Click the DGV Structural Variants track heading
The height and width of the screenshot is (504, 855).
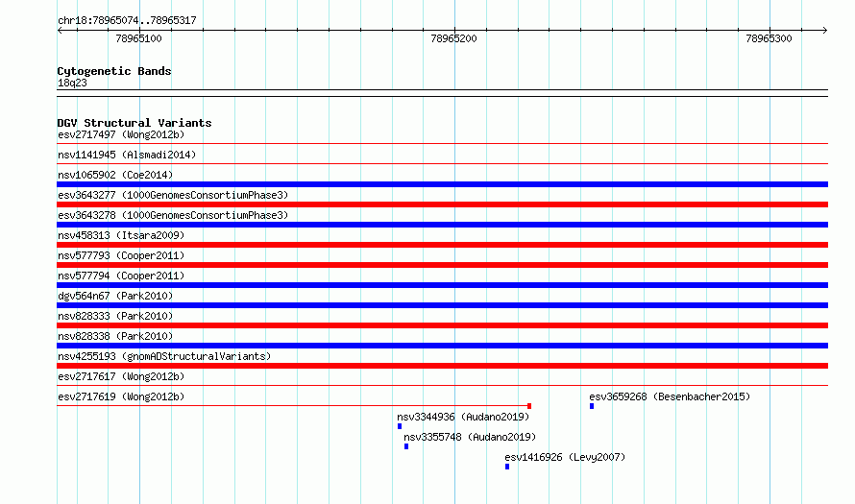tap(134, 123)
